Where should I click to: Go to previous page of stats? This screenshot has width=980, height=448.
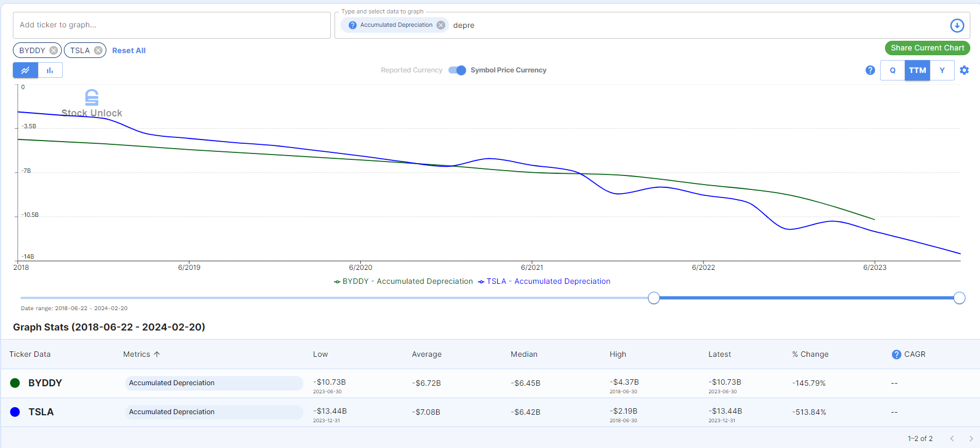[x=952, y=438]
